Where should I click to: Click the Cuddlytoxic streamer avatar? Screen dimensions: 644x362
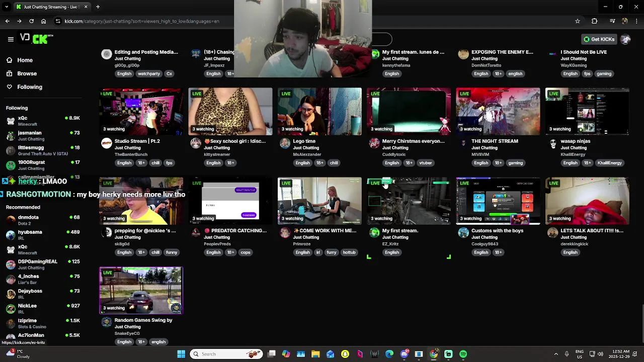click(x=374, y=144)
